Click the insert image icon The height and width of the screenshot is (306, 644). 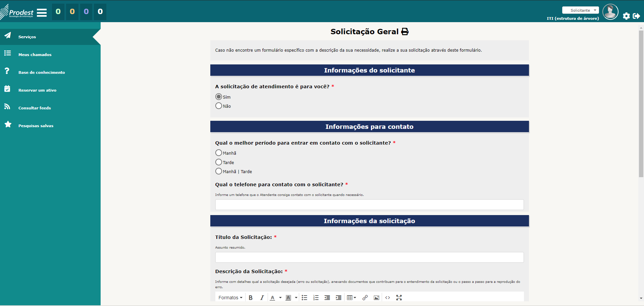tap(376, 298)
